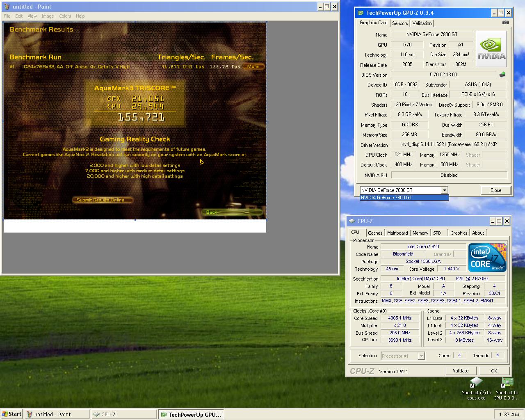Switch to CPU-Z taskbar button

click(x=124, y=414)
